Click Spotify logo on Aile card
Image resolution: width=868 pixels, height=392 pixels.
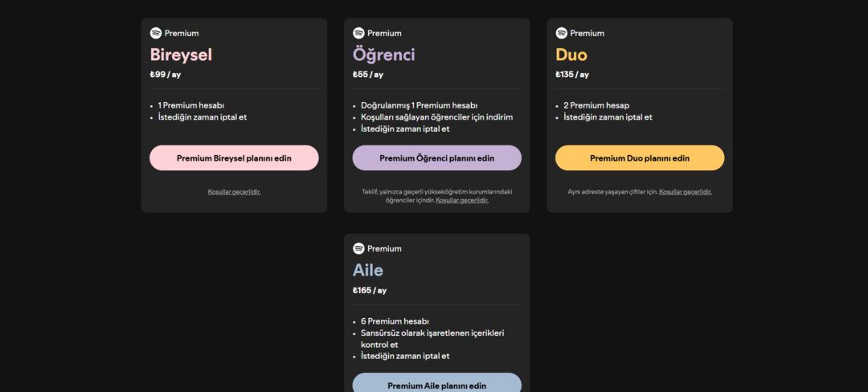358,248
